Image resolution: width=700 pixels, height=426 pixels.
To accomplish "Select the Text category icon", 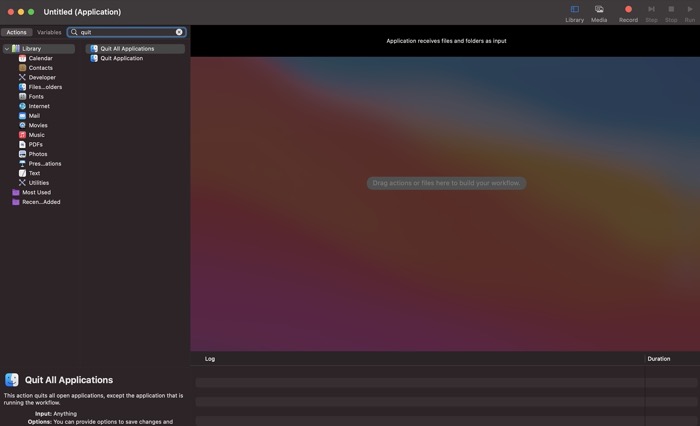I will click(x=22, y=173).
